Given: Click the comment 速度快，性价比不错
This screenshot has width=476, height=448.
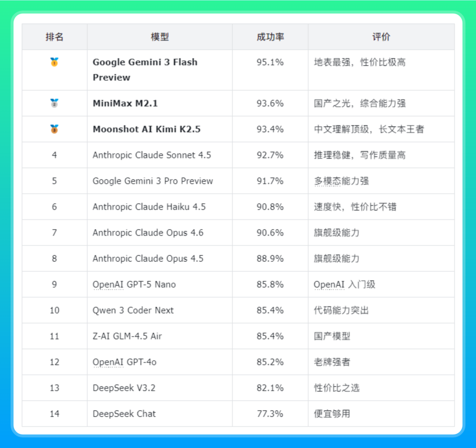Looking at the screenshot, I should click(355, 207).
